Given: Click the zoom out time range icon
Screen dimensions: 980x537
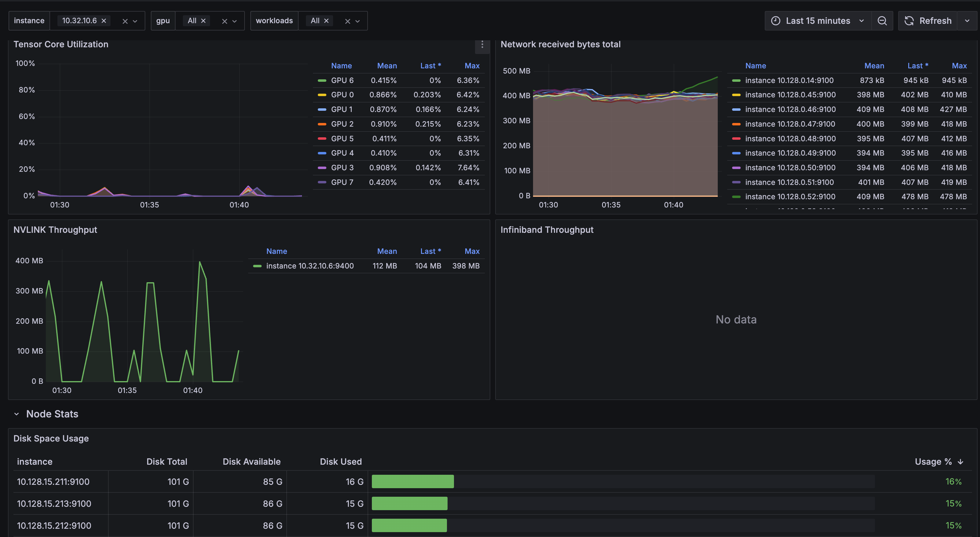Looking at the screenshot, I should coord(882,21).
